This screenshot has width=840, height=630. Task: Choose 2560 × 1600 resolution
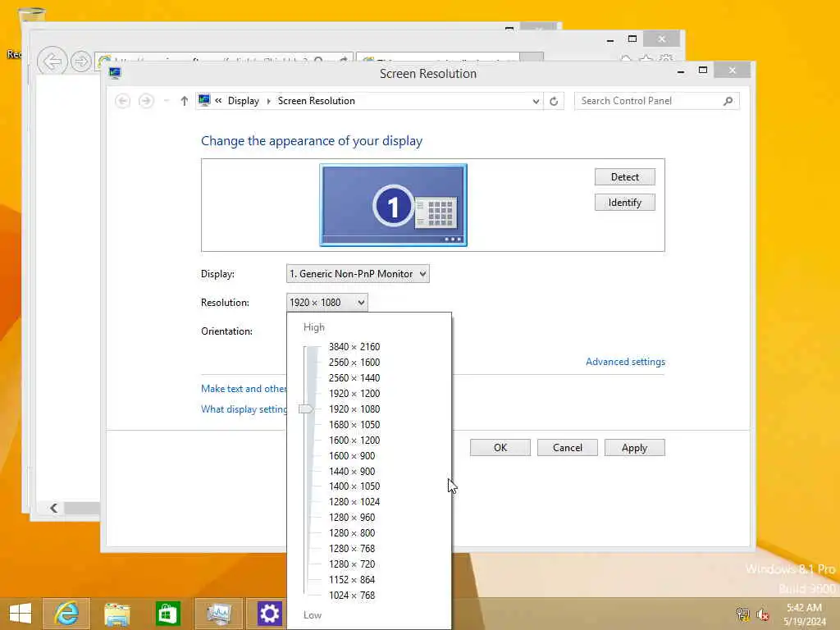pyautogui.click(x=354, y=362)
